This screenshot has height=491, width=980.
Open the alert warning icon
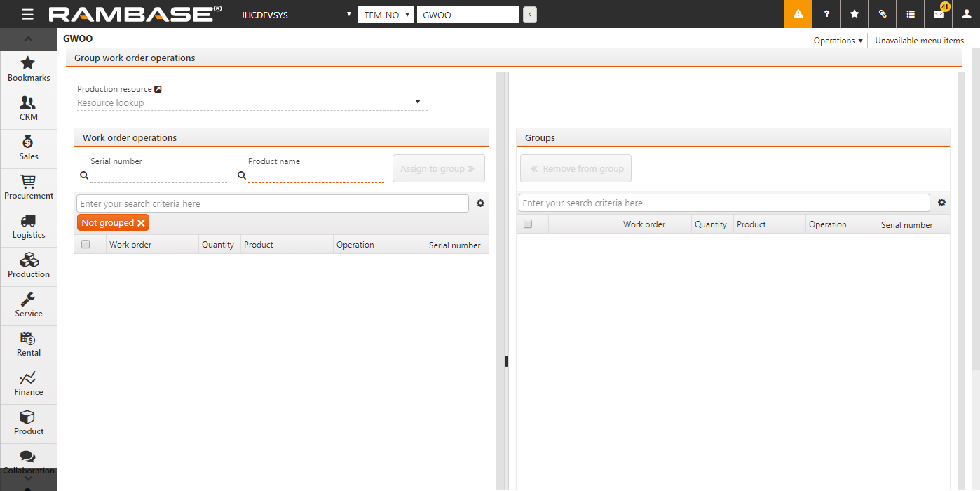coord(798,14)
